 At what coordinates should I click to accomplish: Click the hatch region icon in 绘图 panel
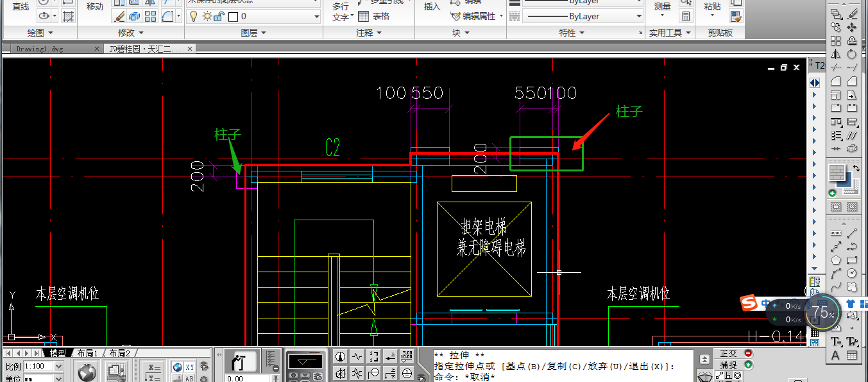[69, 17]
